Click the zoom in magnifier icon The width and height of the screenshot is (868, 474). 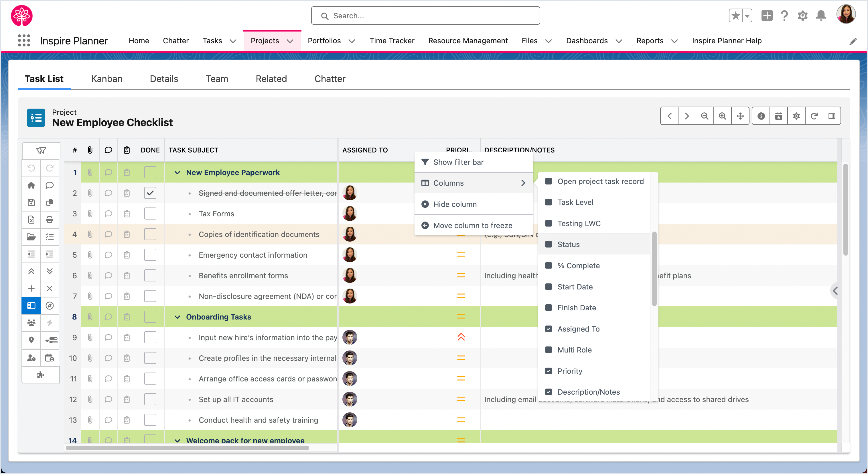(723, 116)
